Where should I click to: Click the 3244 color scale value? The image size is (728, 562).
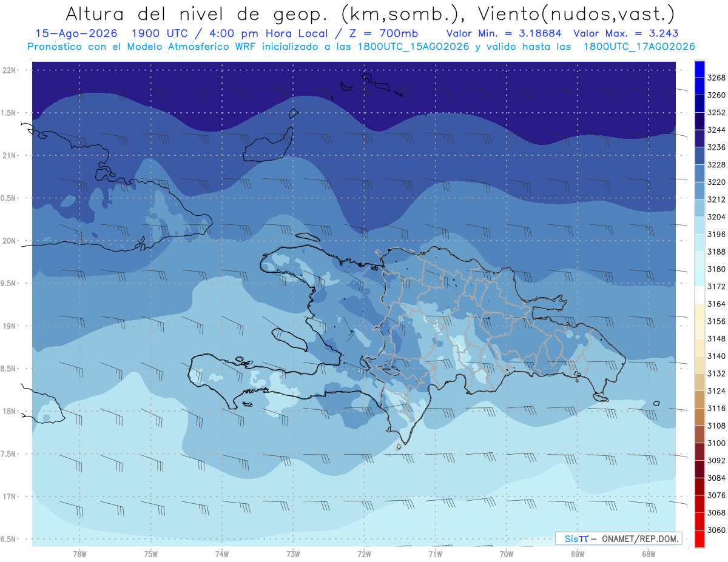click(x=716, y=130)
